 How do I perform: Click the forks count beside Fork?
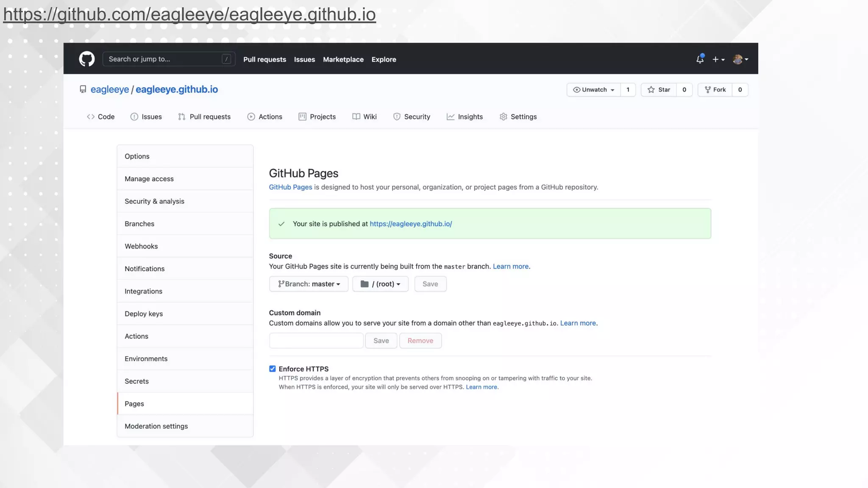coord(740,90)
